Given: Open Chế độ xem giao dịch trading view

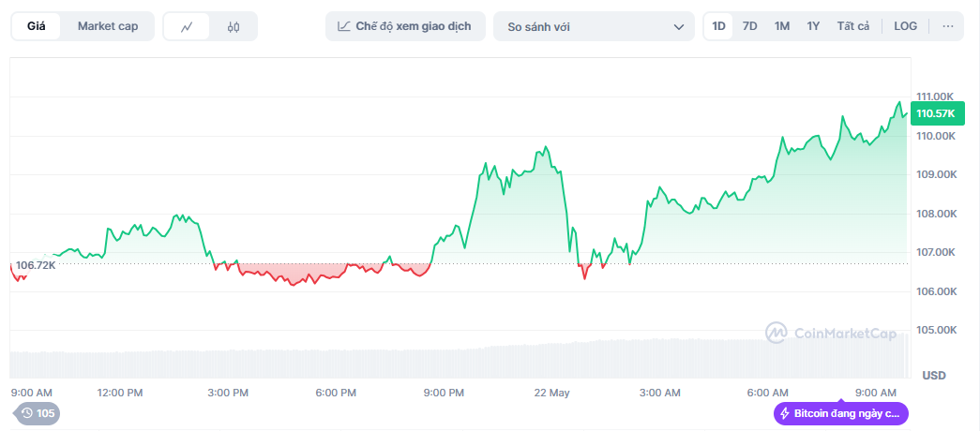Looking at the screenshot, I should coord(405,26).
